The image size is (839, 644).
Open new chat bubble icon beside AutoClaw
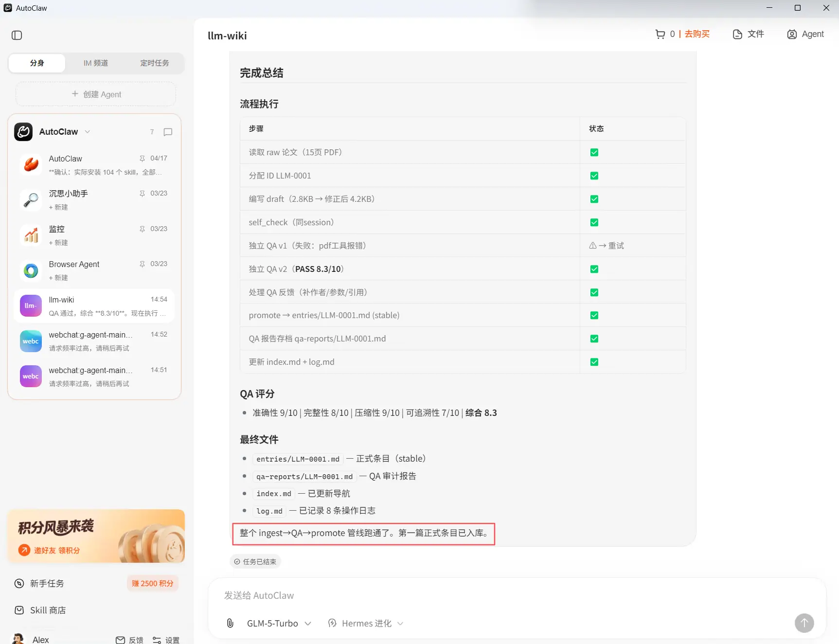(x=168, y=132)
